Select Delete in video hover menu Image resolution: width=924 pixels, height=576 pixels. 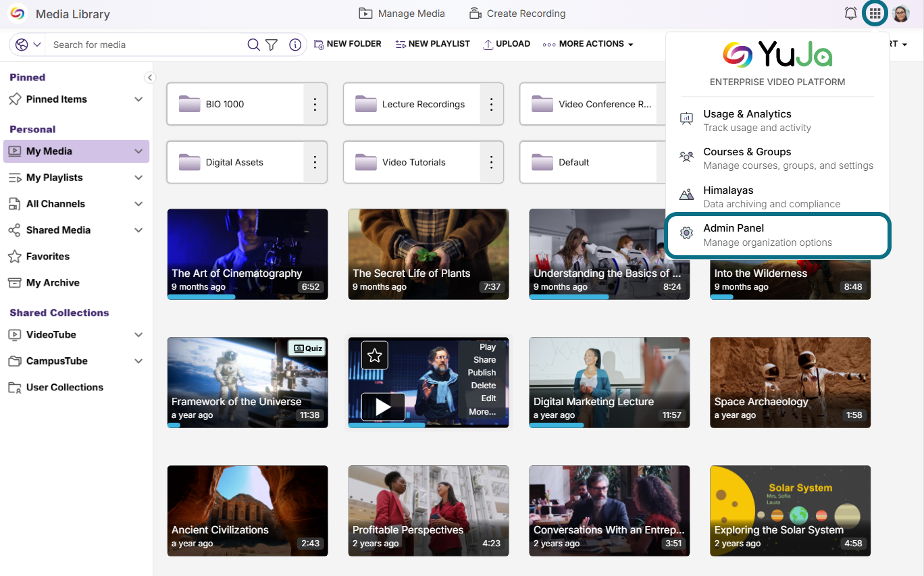[x=484, y=386]
